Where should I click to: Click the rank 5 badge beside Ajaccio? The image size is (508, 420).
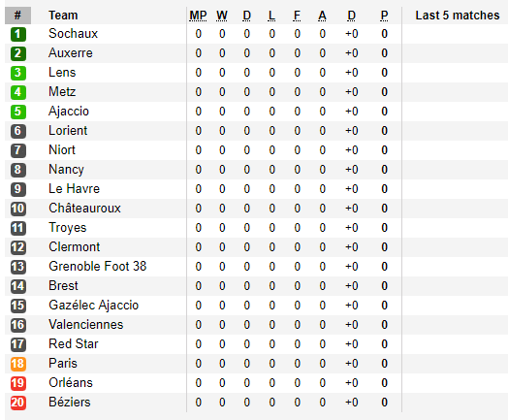(18, 112)
